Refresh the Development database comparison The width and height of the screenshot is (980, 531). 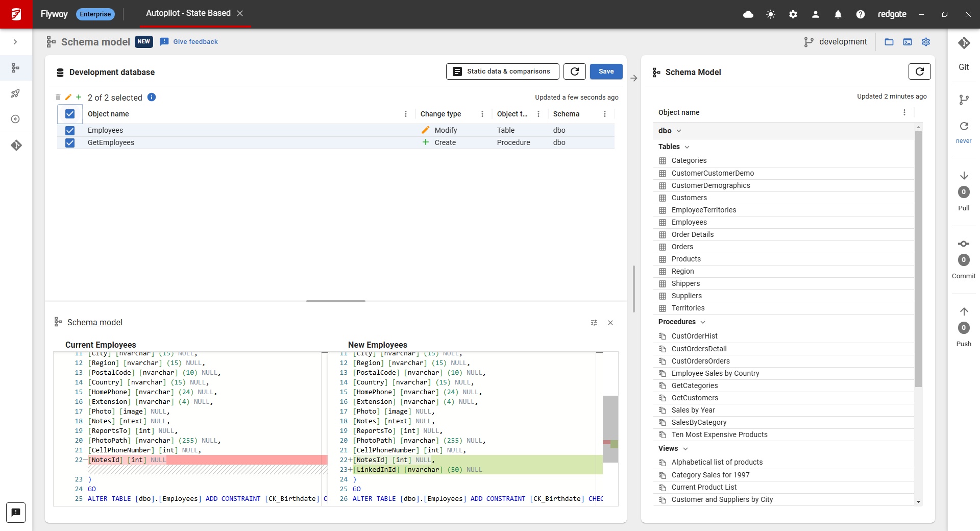[x=574, y=71]
